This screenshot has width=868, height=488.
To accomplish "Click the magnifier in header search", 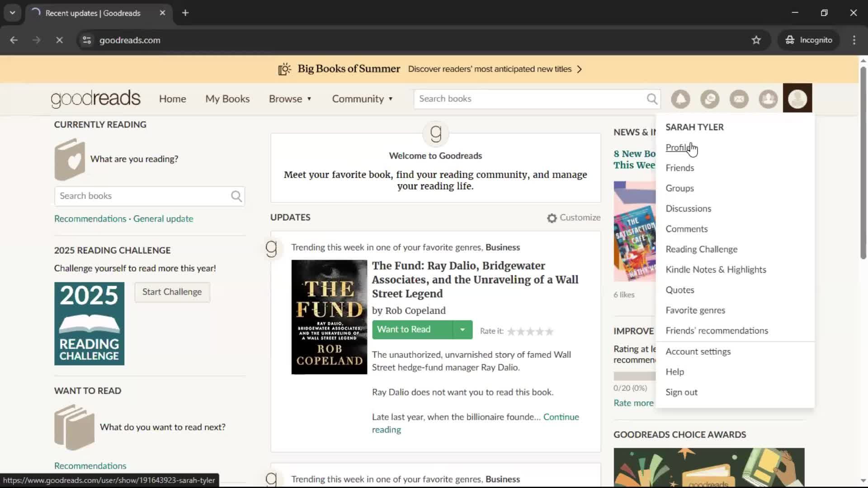I will point(652,99).
